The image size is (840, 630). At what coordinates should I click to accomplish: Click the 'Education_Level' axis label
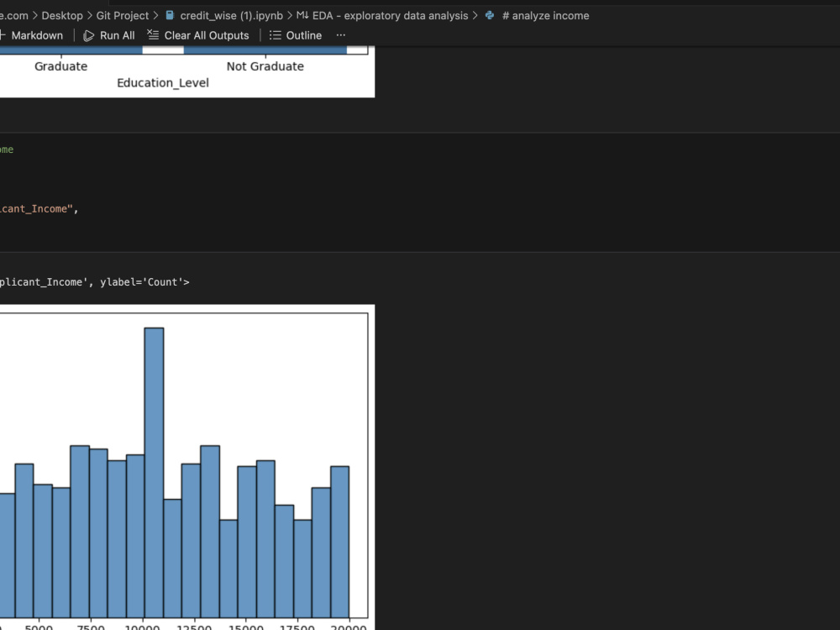click(x=163, y=83)
